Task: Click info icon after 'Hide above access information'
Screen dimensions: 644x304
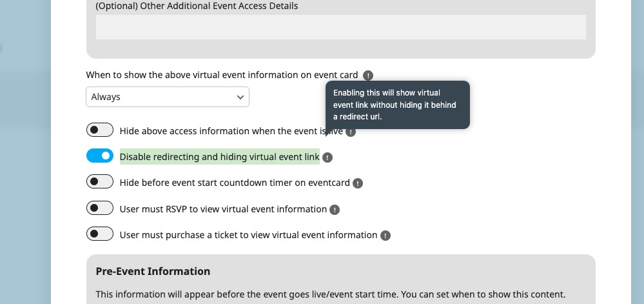Action: point(351,132)
